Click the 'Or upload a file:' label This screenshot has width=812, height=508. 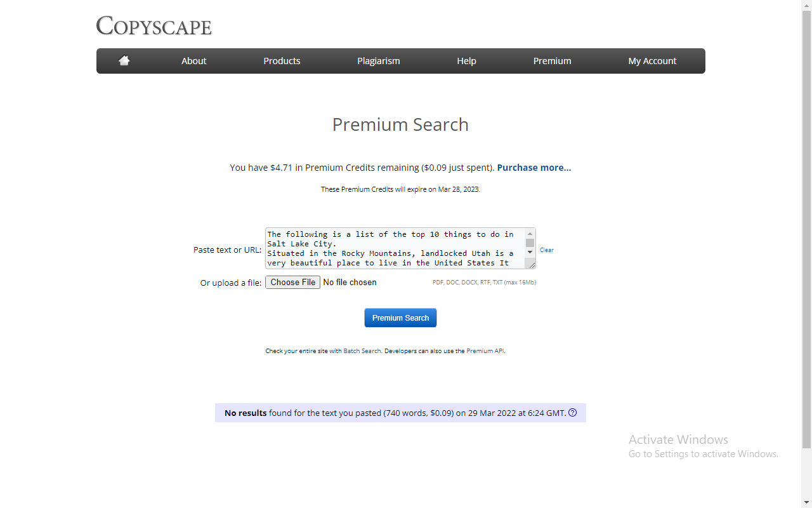231,283
